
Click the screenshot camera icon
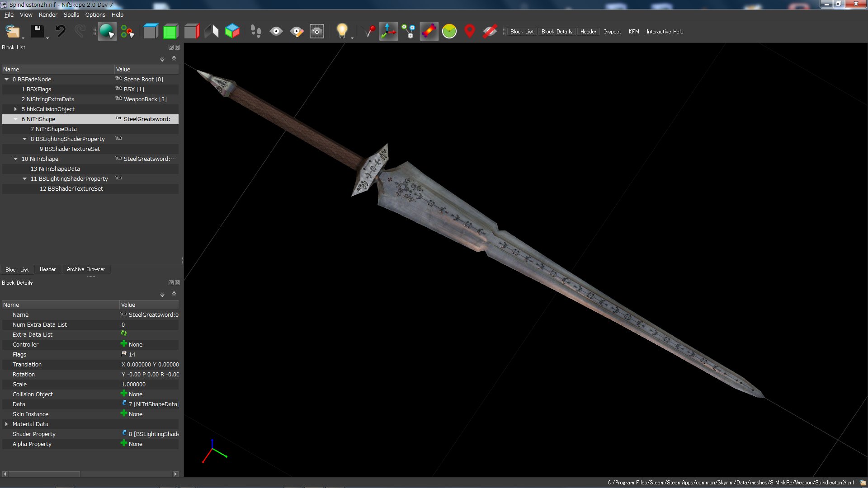coord(316,31)
